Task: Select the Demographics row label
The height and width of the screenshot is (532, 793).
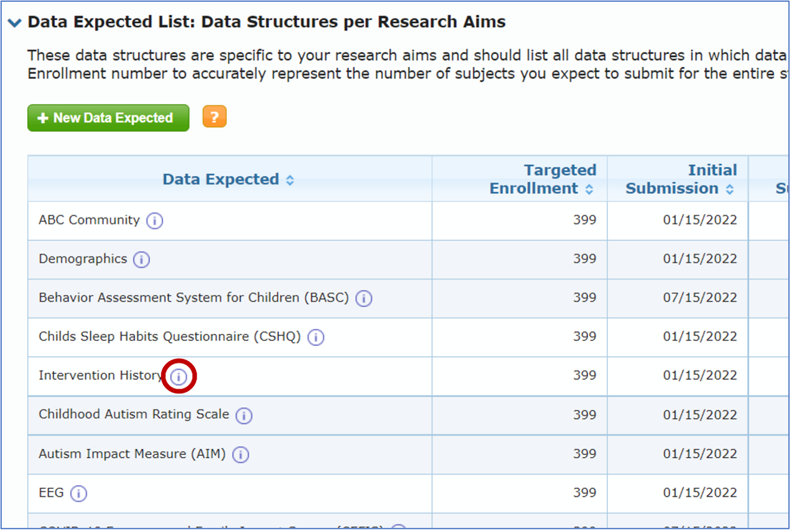Action: [x=82, y=259]
